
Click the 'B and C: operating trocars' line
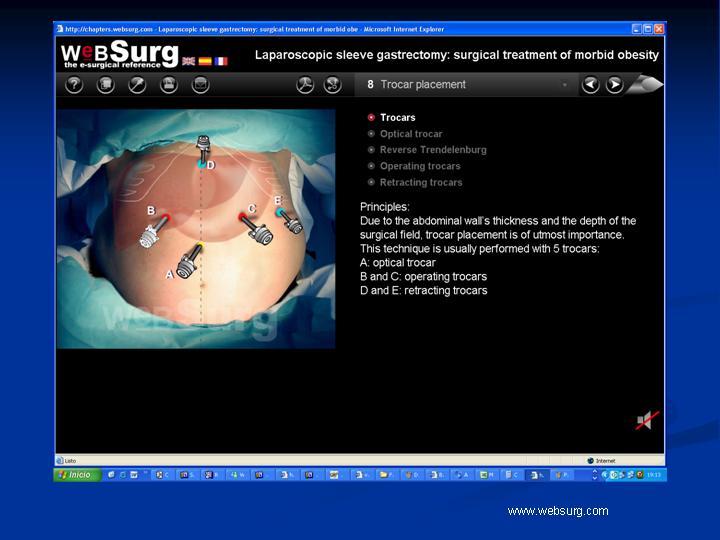click(x=423, y=276)
